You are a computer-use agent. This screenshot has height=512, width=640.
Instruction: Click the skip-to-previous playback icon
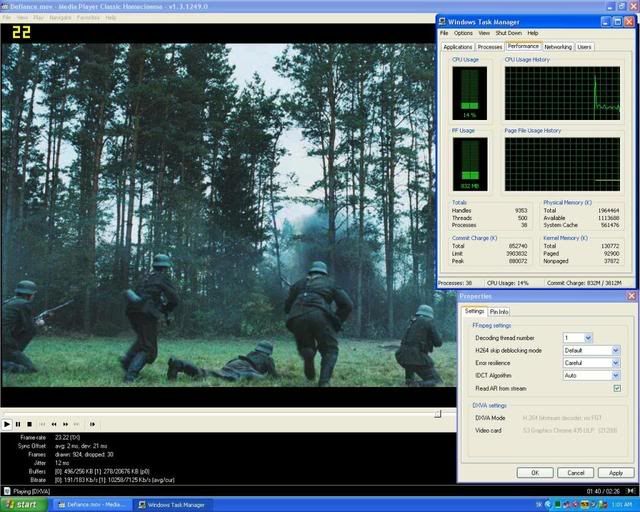click(42, 424)
